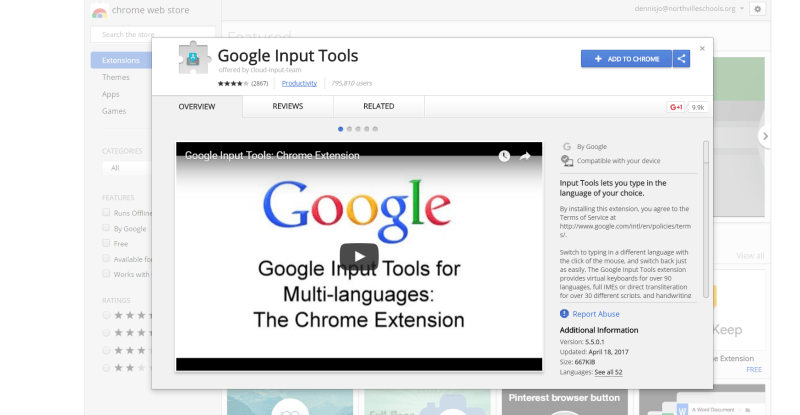Open the Productivity category link

(x=299, y=83)
